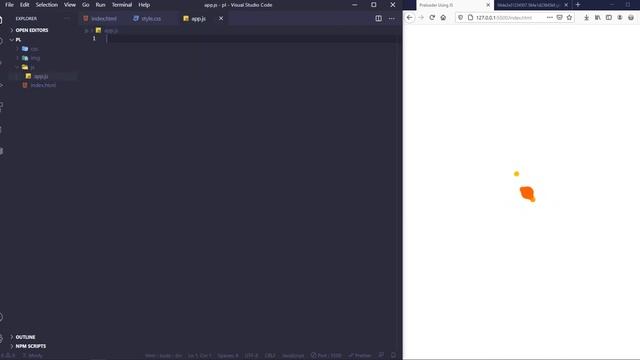Bookmark this page with star icon
Screen dimensions: 640x360
(569, 18)
